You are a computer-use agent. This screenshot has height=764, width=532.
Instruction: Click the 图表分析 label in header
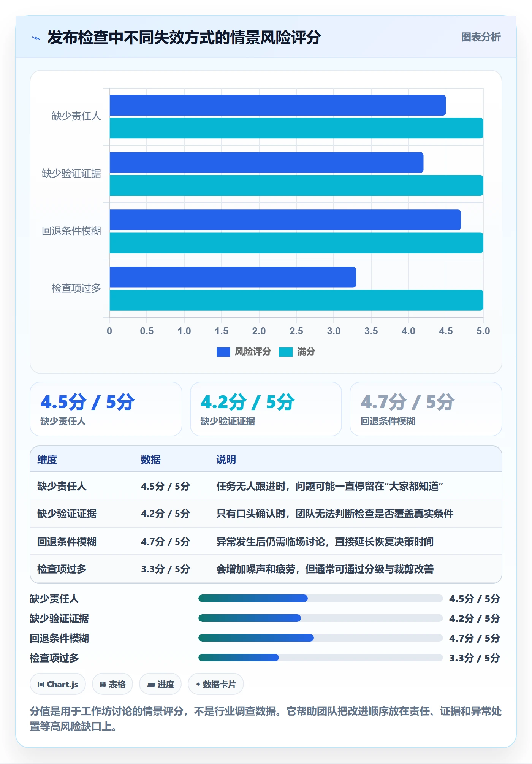point(481,37)
